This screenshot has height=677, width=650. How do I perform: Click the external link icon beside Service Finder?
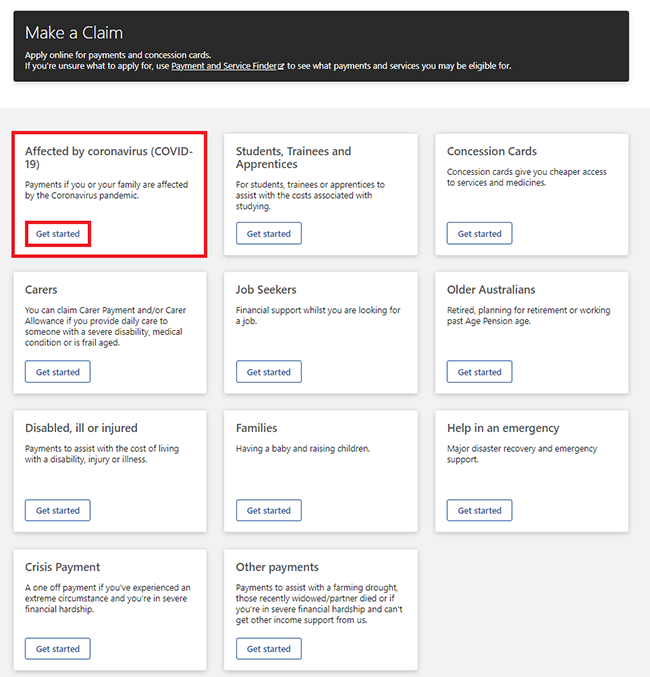pos(281,66)
